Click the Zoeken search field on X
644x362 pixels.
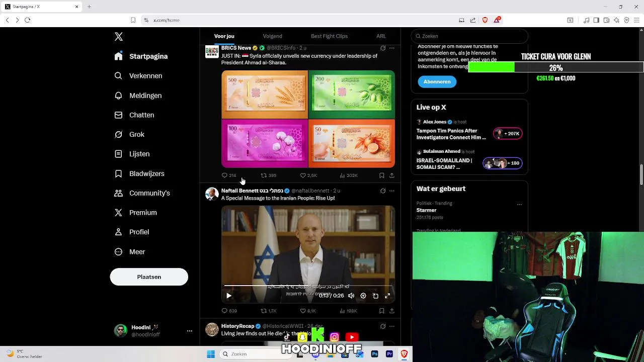click(469, 36)
